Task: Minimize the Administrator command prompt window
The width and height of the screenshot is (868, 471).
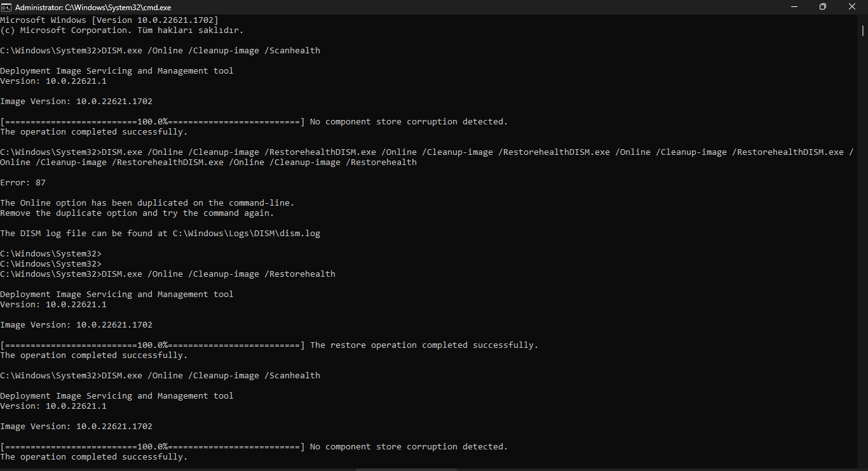Action: tap(794, 7)
